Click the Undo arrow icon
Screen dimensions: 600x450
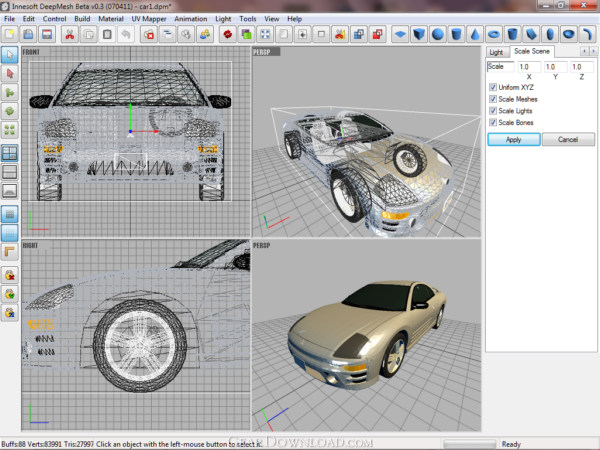point(126,34)
